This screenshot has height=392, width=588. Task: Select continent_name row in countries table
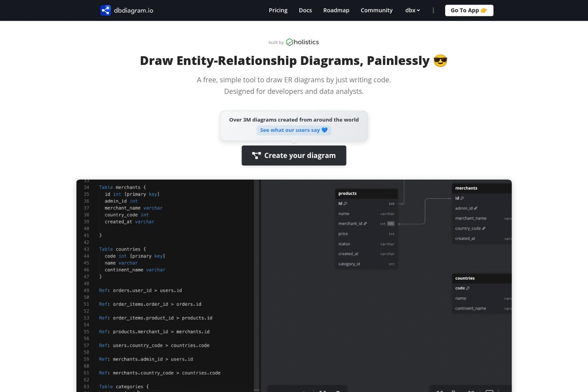click(482, 308)
